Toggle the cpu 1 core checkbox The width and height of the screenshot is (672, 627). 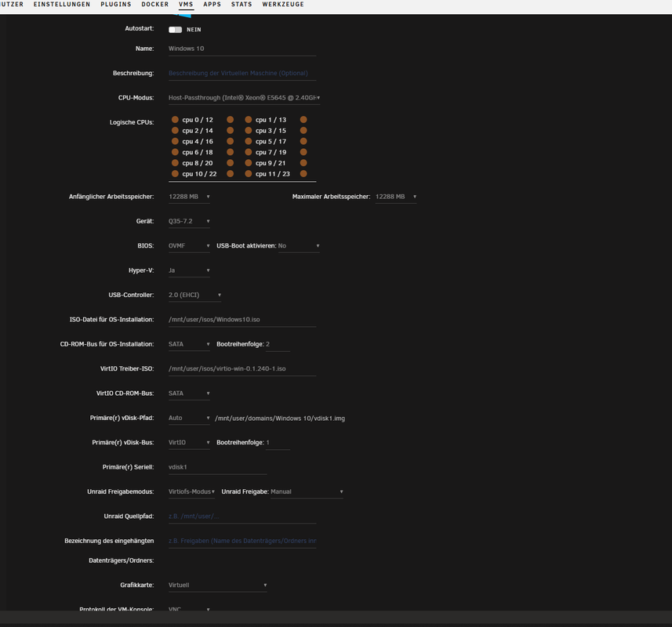(x=248, y=119)
